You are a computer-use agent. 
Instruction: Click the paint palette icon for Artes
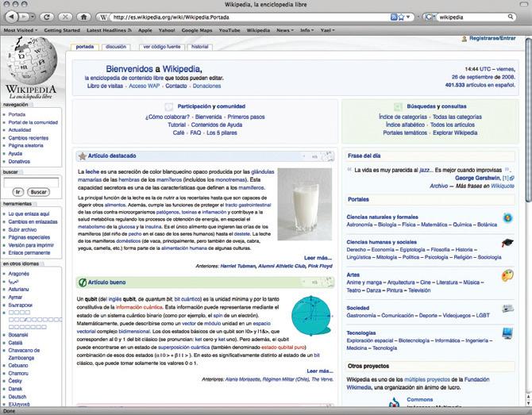coord(507,275)
